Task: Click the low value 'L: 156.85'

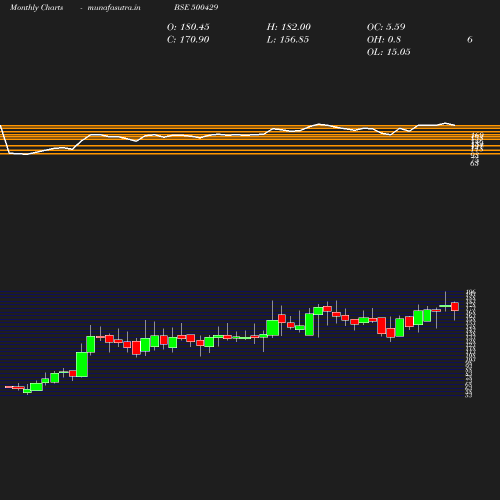Action: click(288, 40)
